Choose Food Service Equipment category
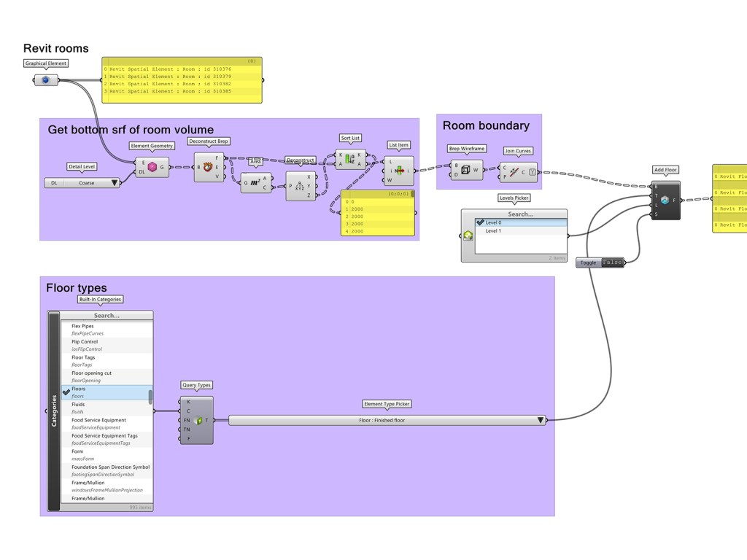747x560 pixels. tap(98, 420)
